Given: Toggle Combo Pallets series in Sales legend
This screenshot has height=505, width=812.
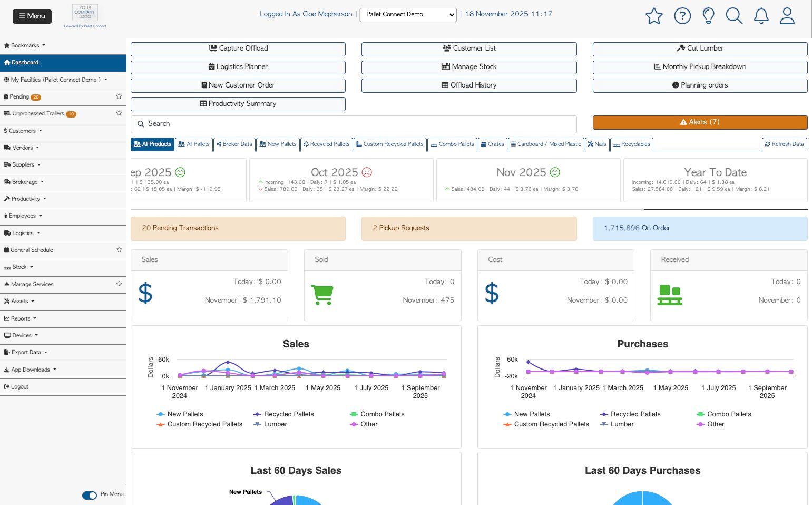Looking at the screenshot, I should (377, 414).
